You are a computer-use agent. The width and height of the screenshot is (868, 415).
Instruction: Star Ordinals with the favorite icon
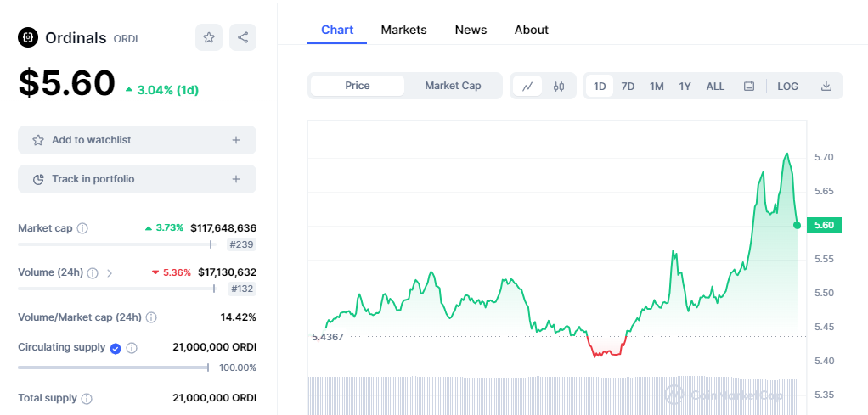pos(209,37)
